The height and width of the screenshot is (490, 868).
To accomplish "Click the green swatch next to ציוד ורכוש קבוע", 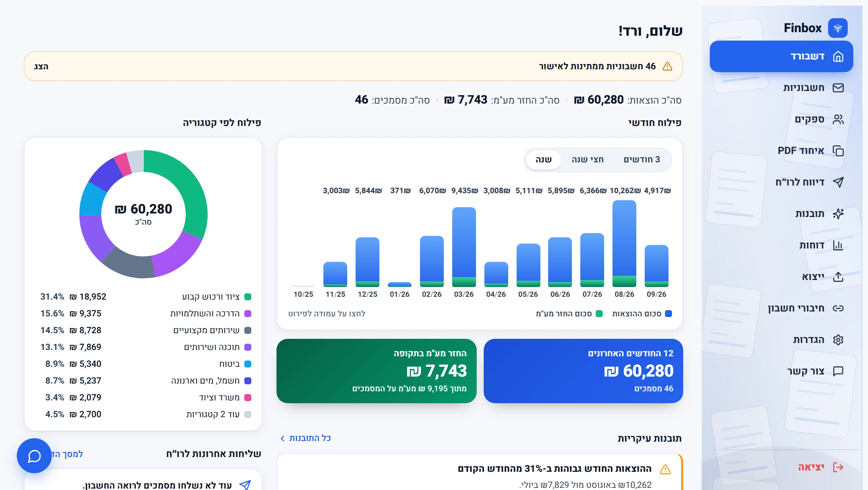I will (248, 297).
